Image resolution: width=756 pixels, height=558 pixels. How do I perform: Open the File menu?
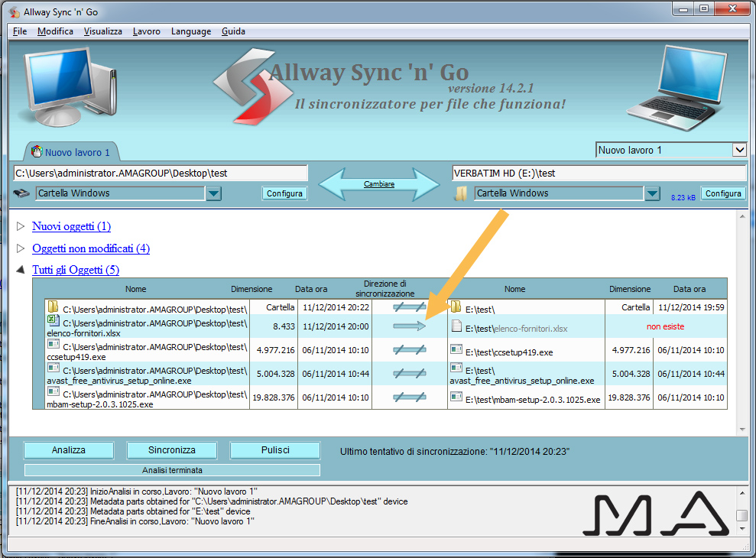(x=20, y=31)
